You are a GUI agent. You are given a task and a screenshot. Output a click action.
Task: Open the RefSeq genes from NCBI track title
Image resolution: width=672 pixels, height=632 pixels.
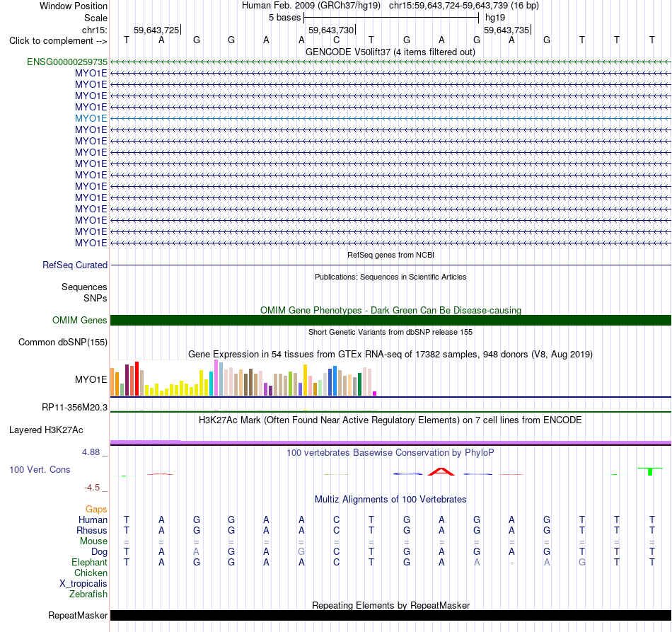390,255
